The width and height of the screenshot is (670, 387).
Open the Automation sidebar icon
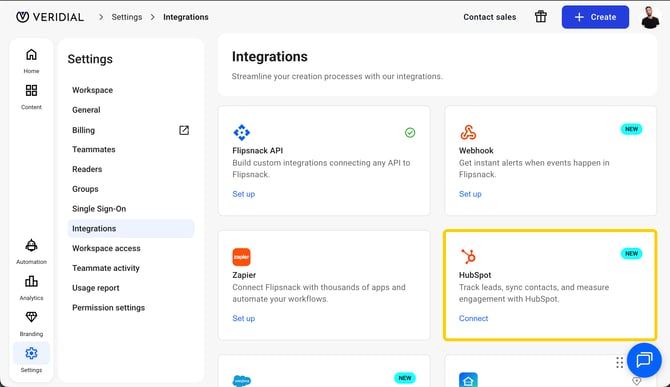[31, 245]
